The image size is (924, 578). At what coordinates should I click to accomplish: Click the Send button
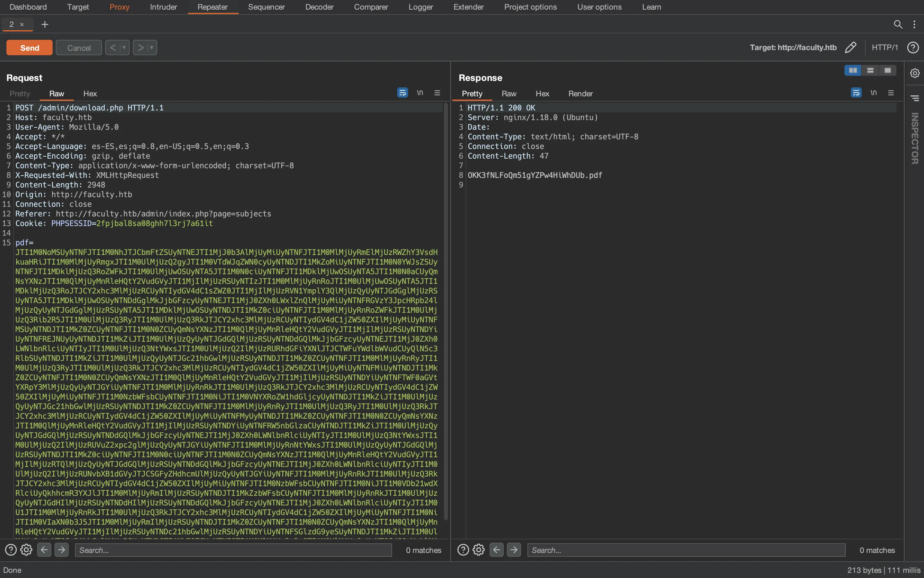coord(30,48)
